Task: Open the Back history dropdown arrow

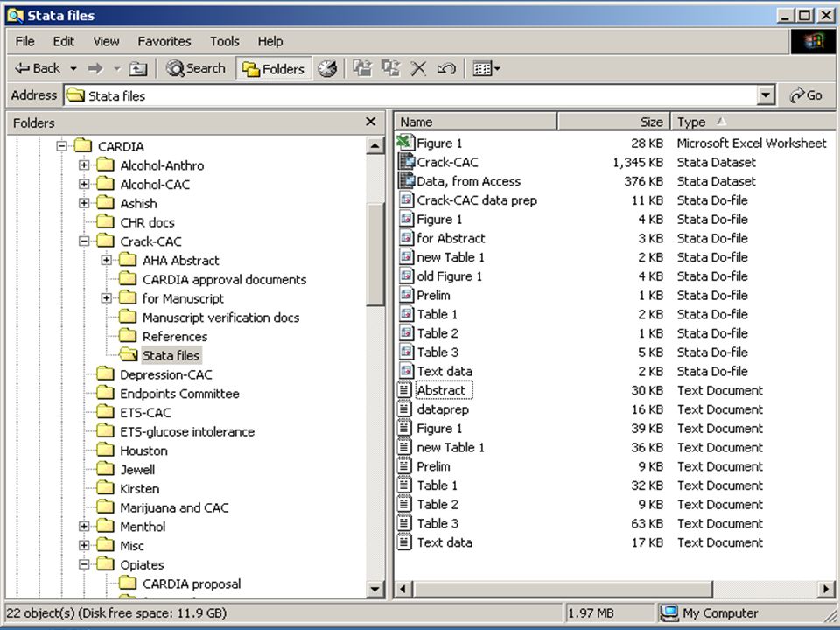Action: 73,68
